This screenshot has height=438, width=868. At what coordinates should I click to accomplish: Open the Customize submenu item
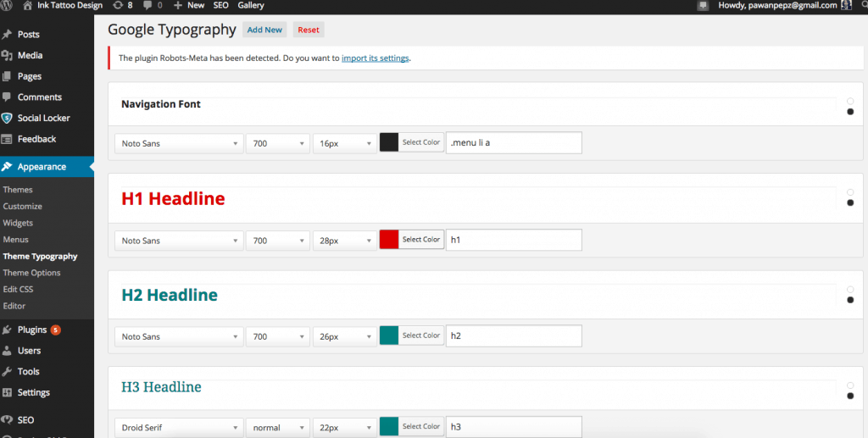click(x=23, y=206)
